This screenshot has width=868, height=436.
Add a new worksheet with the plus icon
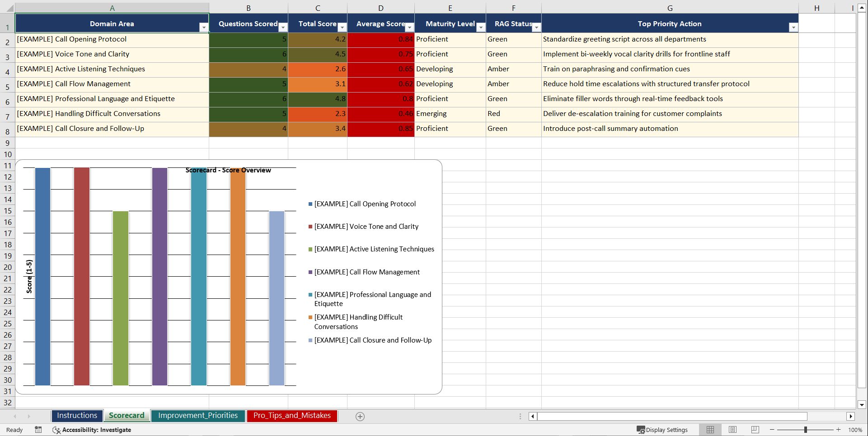tap(360, 416)
